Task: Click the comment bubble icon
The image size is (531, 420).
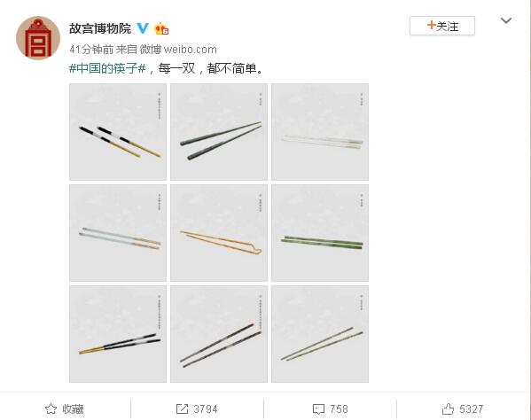Action: click(318, 408)
